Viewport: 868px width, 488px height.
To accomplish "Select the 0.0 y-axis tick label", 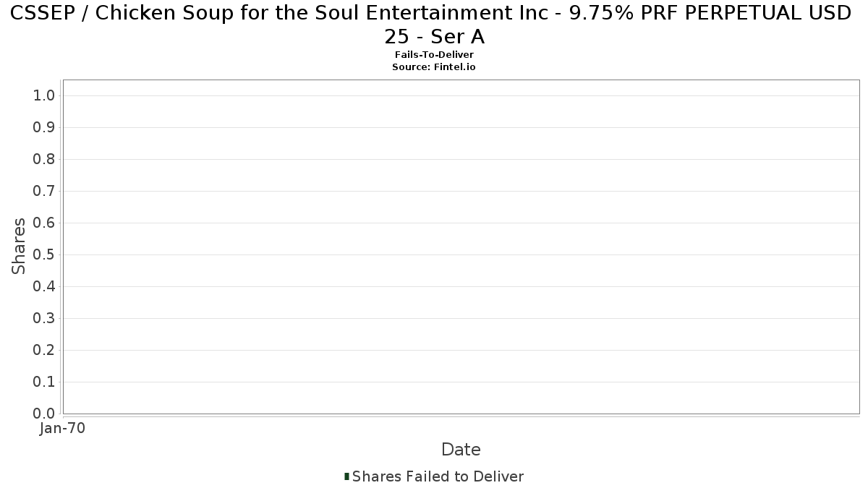I will [x=44, y=414].
